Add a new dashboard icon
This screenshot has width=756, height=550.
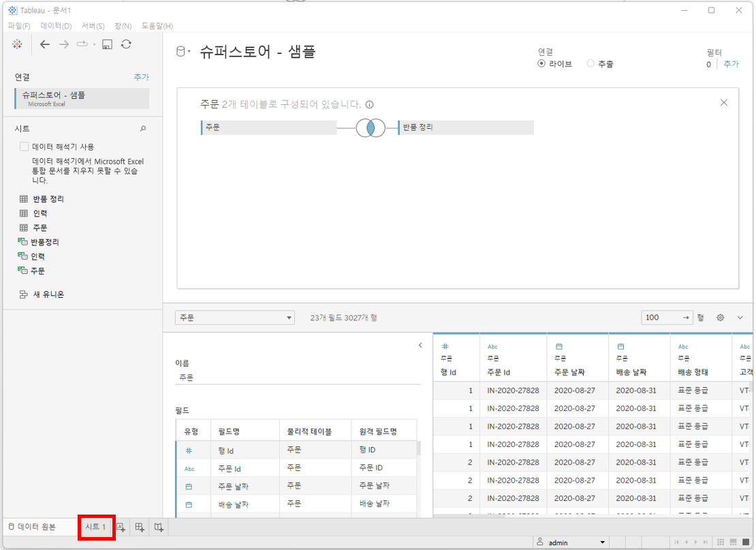140,528
